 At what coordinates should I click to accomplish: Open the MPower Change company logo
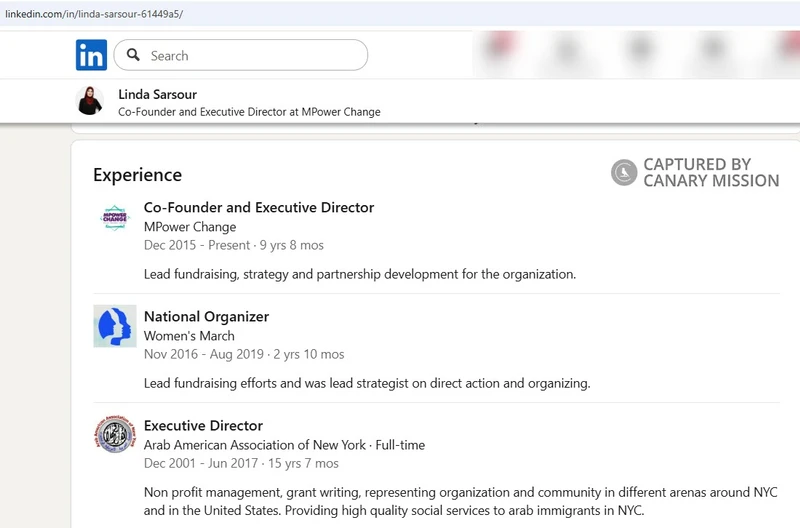[x=115, y=218]
